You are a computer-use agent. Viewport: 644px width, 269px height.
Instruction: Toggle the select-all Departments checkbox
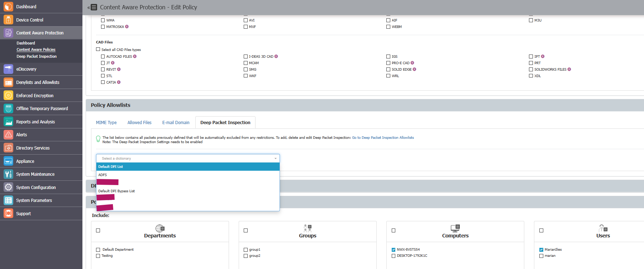click(98, 230)
